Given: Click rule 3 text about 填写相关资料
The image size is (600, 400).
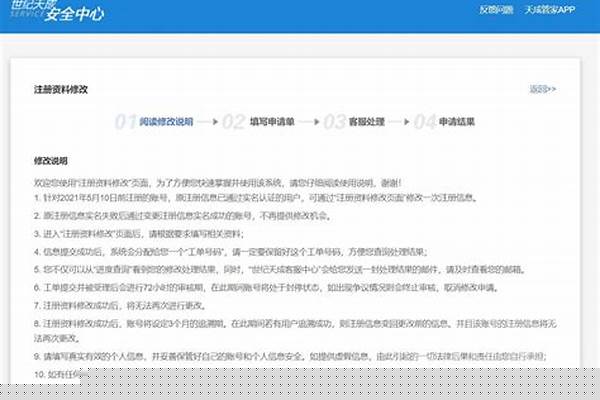Looking at the screenshot, I should coord(139,234).
